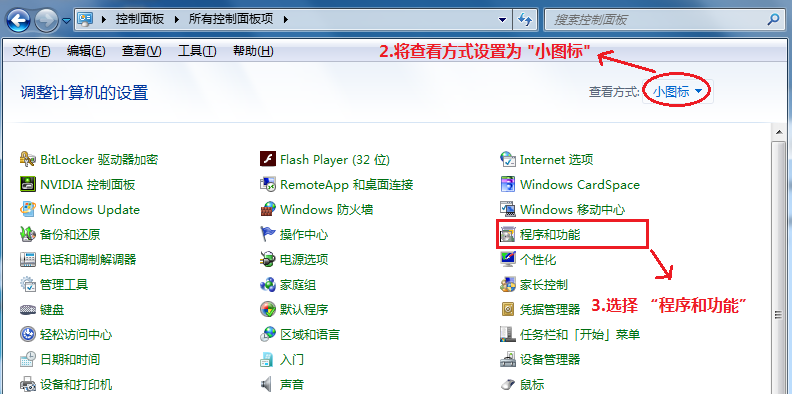Click the Windows 移动中心 icon
792x394 pixels.
508,209
